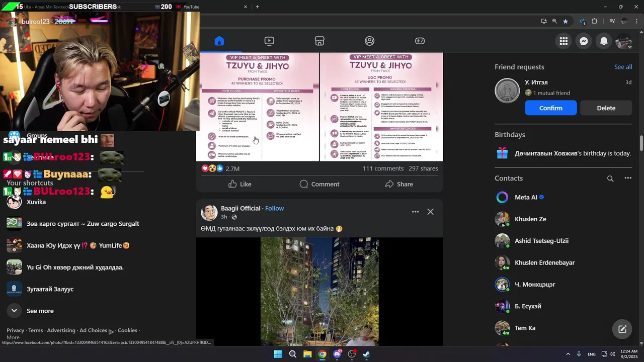Open chat with Ч. Мөнхцэцэг
Screen dimensions: 644x362
(563, 285)
